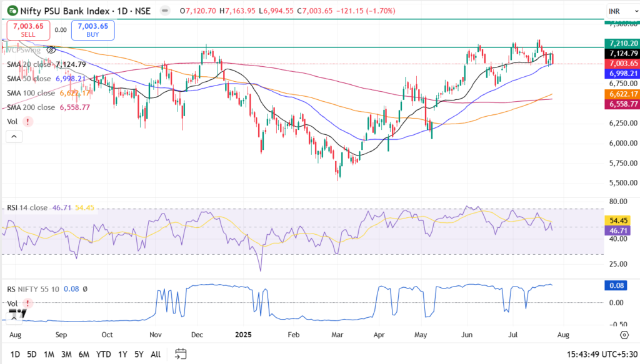Click the black 7,124.79 SMA 20 axis label

[x=622, y=54]
